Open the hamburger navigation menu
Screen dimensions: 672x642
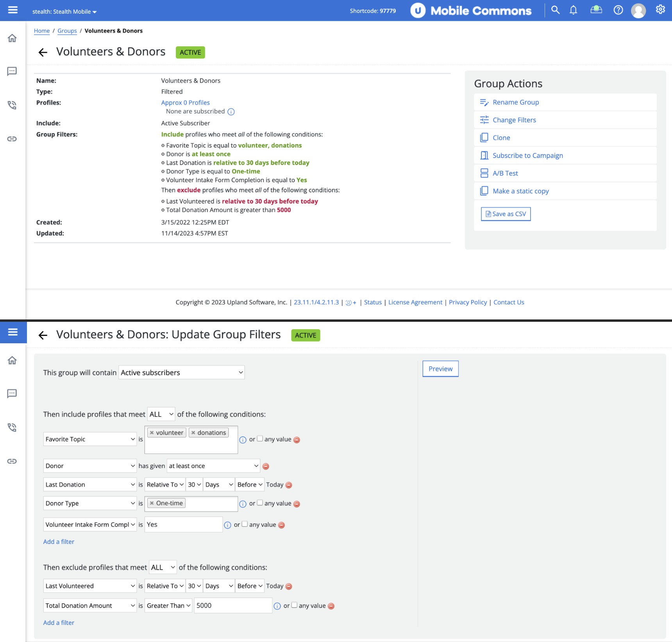click(12, 10)
